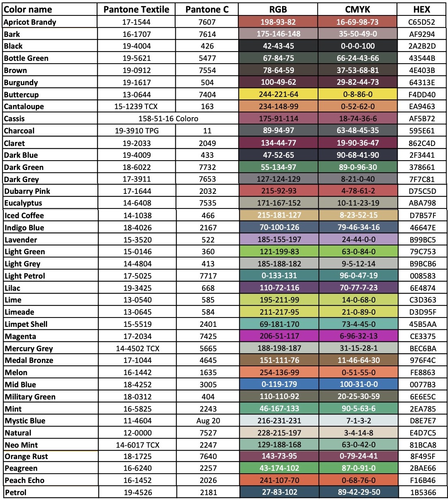Select the Petrol CMYK swatch
This screenshot has width=448, height=500.
tap(359, 492)
